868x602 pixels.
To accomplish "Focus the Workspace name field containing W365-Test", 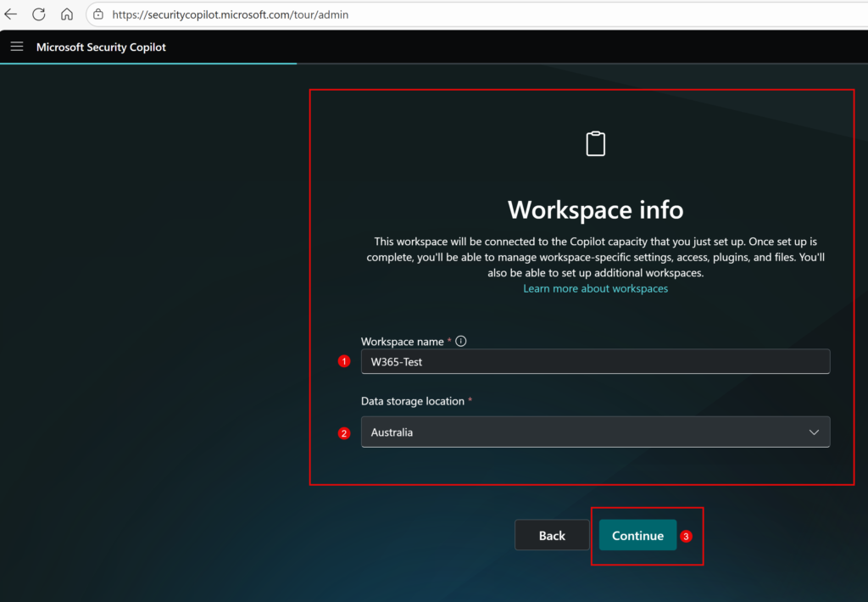I will [x=595, y=361].
